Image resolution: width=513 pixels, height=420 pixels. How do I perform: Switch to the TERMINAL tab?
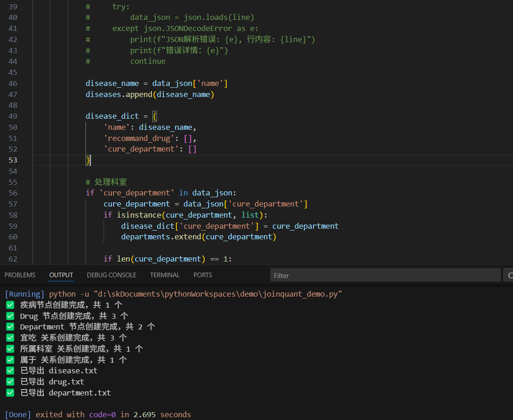pyautogui.click(x=165, y=275)
